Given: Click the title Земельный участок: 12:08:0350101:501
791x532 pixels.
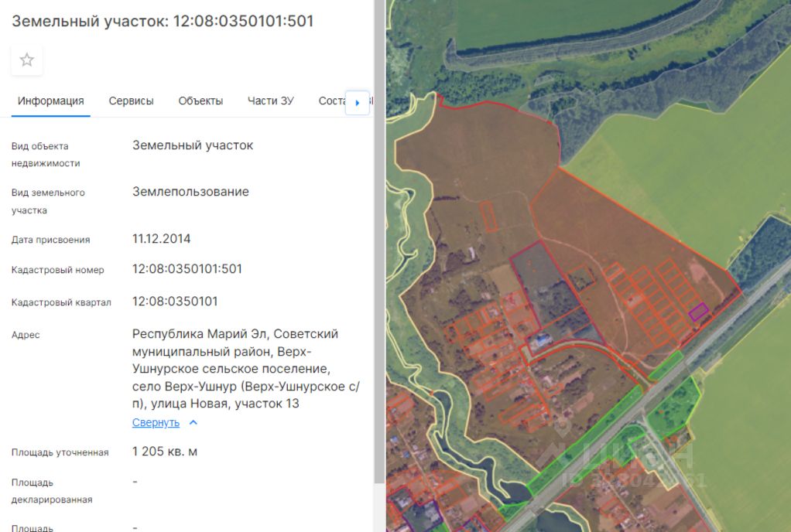Looking at the screenshot, I should click(x=163, y=21).
